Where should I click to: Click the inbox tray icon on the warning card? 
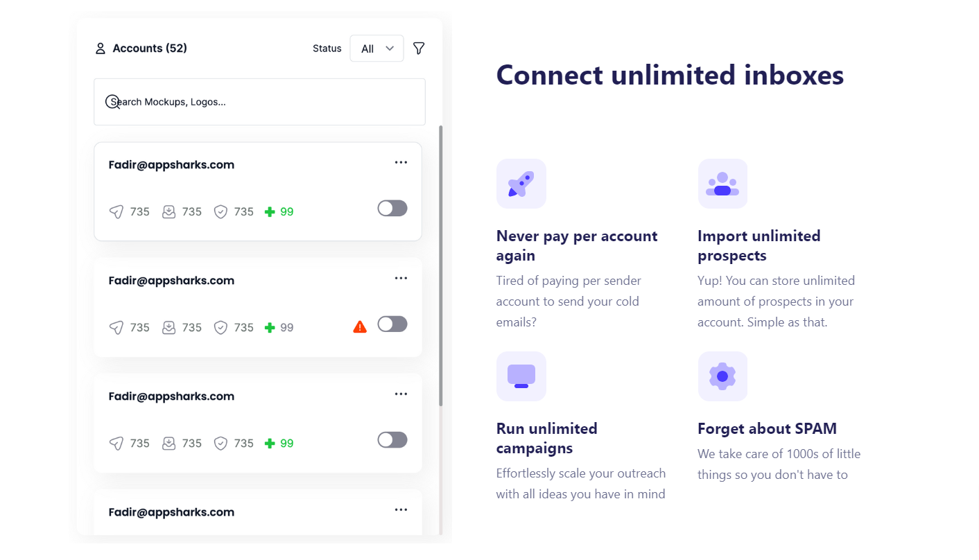tap(168, 328)
